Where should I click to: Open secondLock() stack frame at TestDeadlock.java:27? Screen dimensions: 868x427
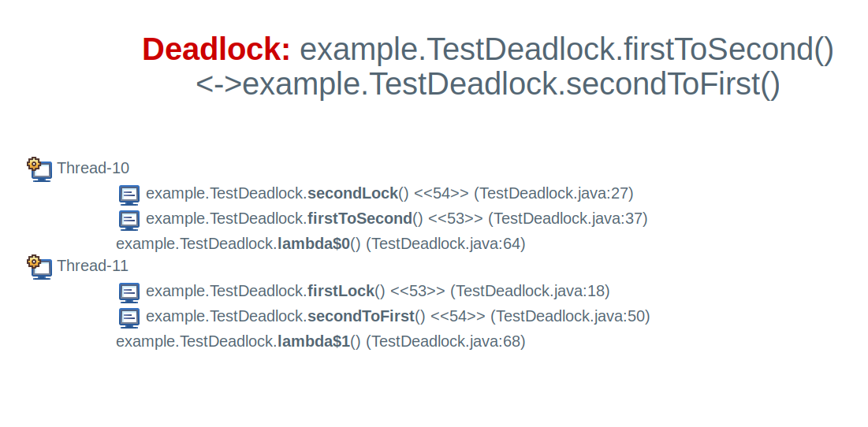(389, 194)
